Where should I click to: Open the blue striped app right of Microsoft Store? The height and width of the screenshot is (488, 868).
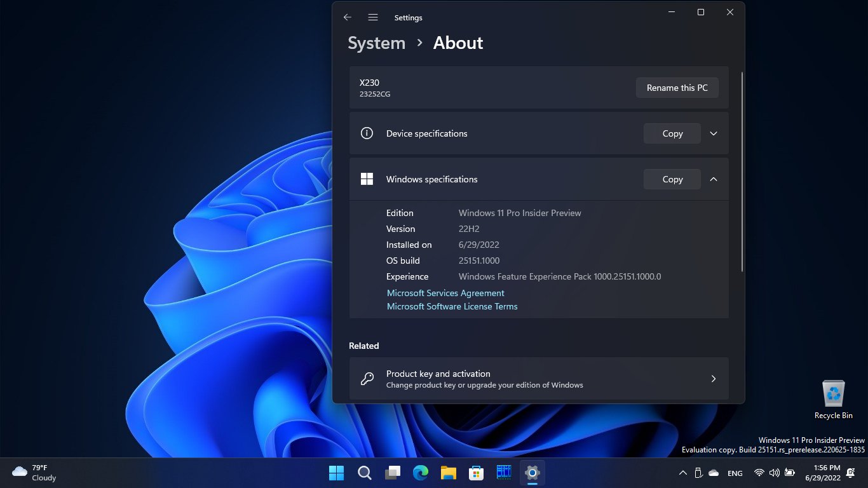pyautogui.click(x=504, y=473)
